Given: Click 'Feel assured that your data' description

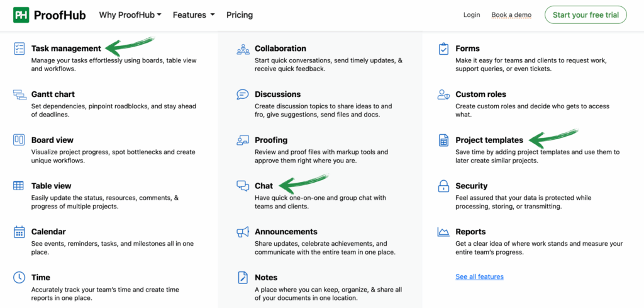Looking at the screenshot, I should click(x=523, y=202).
